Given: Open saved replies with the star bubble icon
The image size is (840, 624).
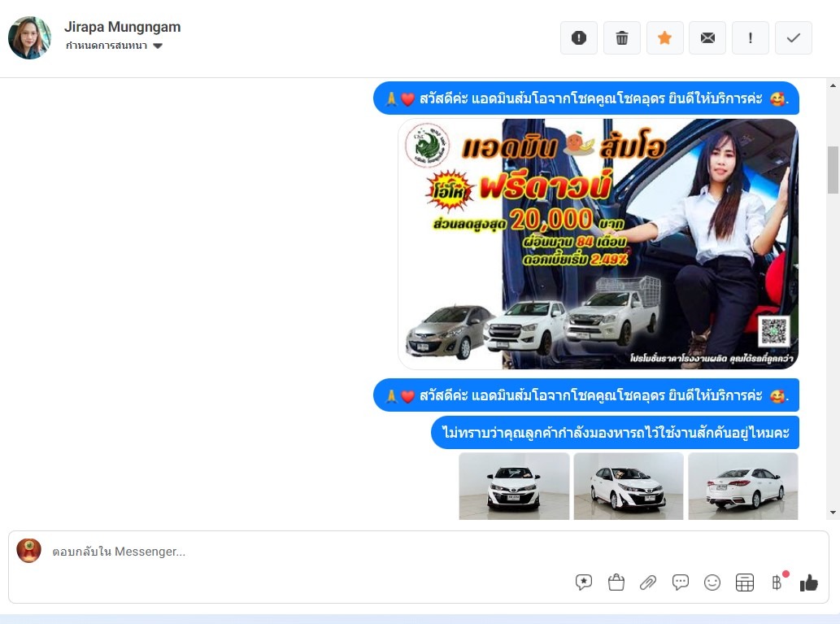Looking at the screenshot, I should pyautogui.click(x=583, y=583).
